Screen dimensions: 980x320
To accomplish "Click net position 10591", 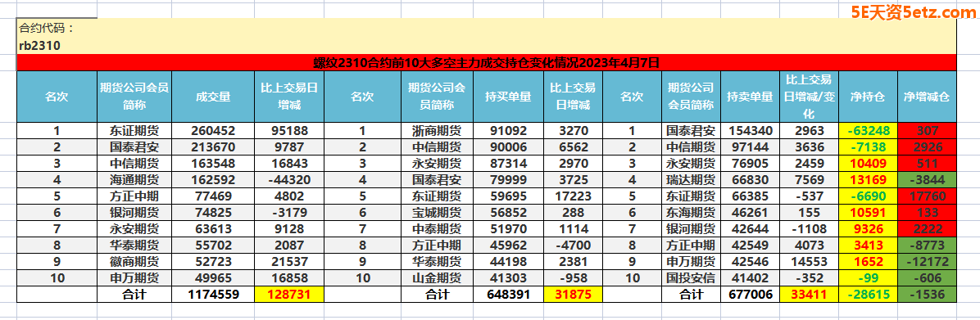I will [868, 212].
